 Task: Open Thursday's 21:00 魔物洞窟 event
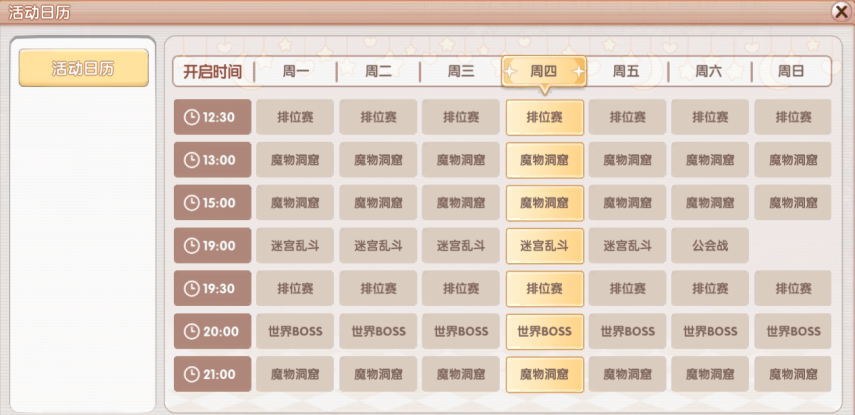(545, 374)
